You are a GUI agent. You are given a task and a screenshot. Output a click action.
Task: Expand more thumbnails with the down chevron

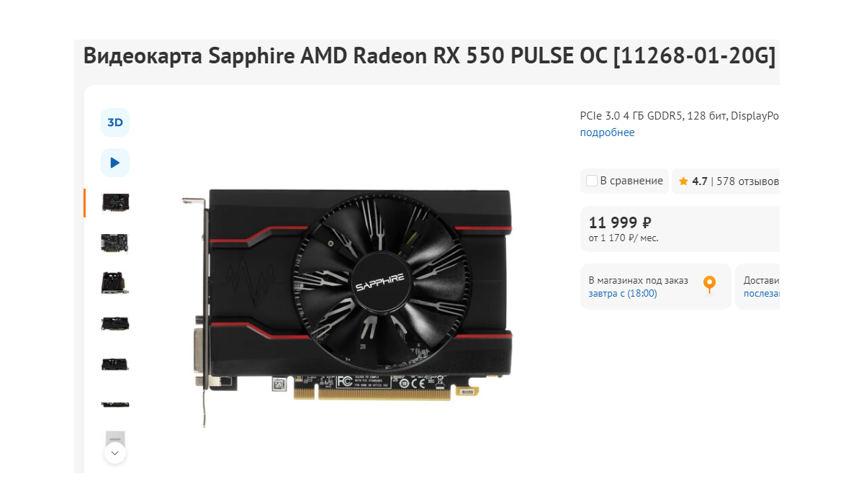coord(115,453)
